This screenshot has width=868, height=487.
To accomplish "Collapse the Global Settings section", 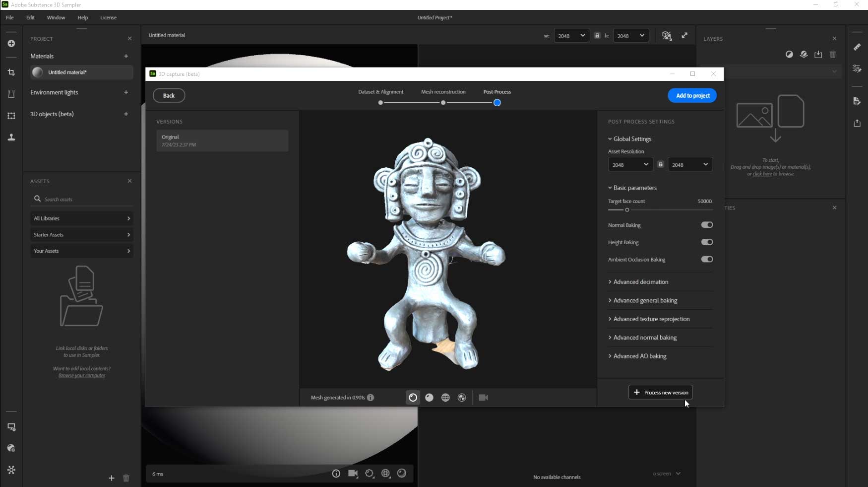I will point(630,139).
